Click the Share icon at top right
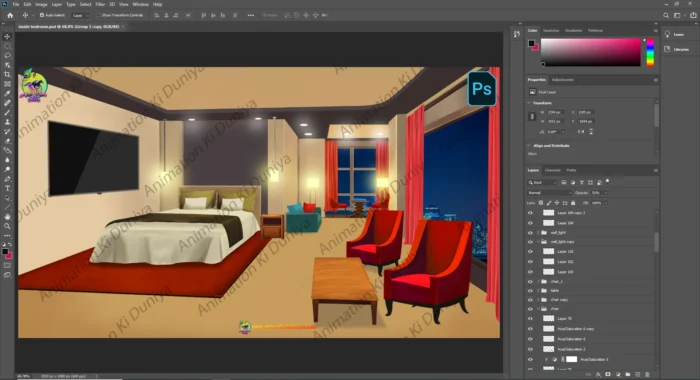This screenshot has width=700, height=380. coord(693,15)
